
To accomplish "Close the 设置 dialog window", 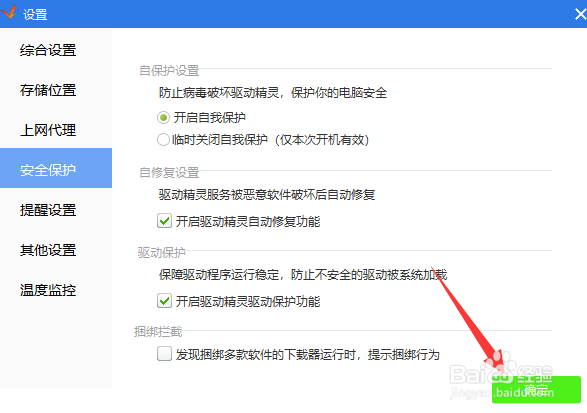I will point(580,14).
